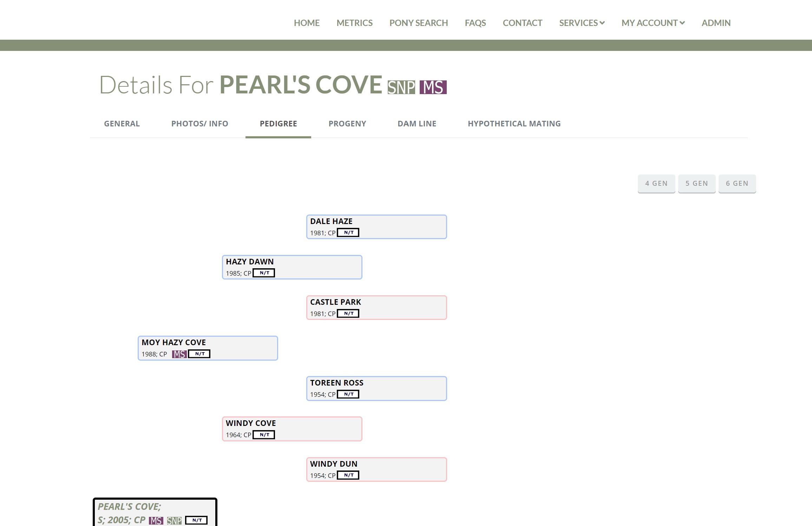This screenshot has width=812, height=526.
Task: Go to the HOME page
Action: coord(307,23)
